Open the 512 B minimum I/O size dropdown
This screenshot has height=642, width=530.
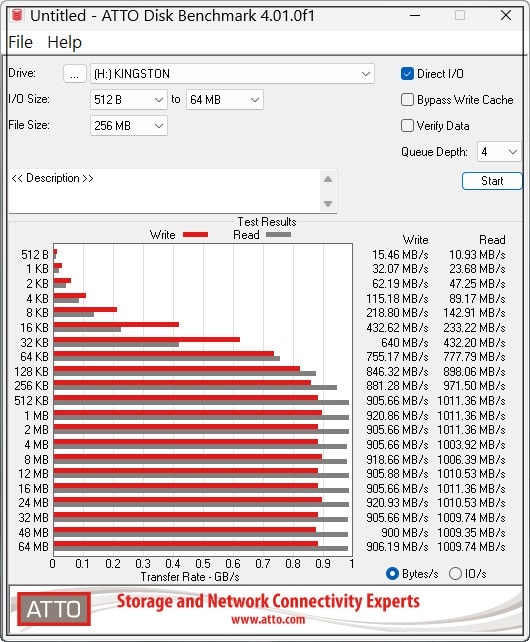pyautogui.click(x=129, y=100)
